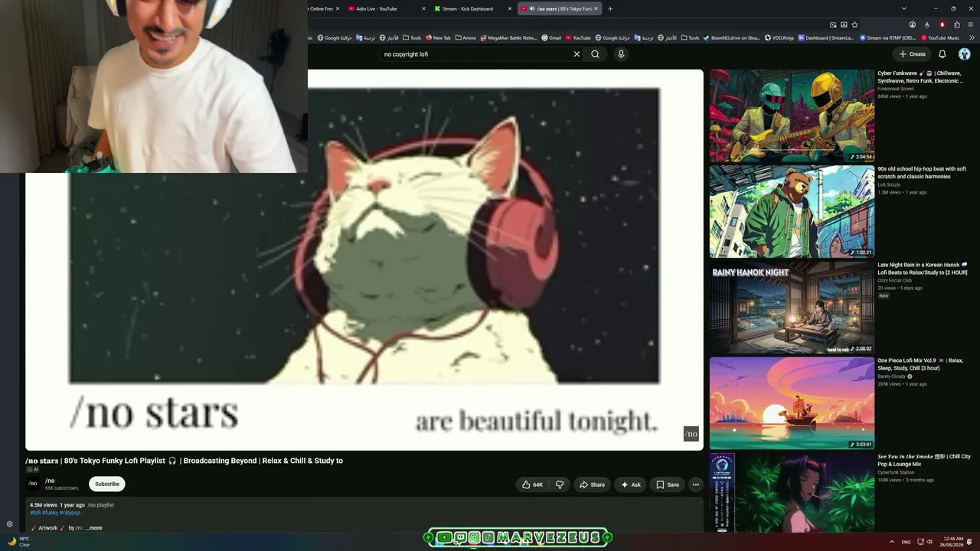Open the New Tab bookmark
This screenshot has height=551, width=980.
point(439,37)
